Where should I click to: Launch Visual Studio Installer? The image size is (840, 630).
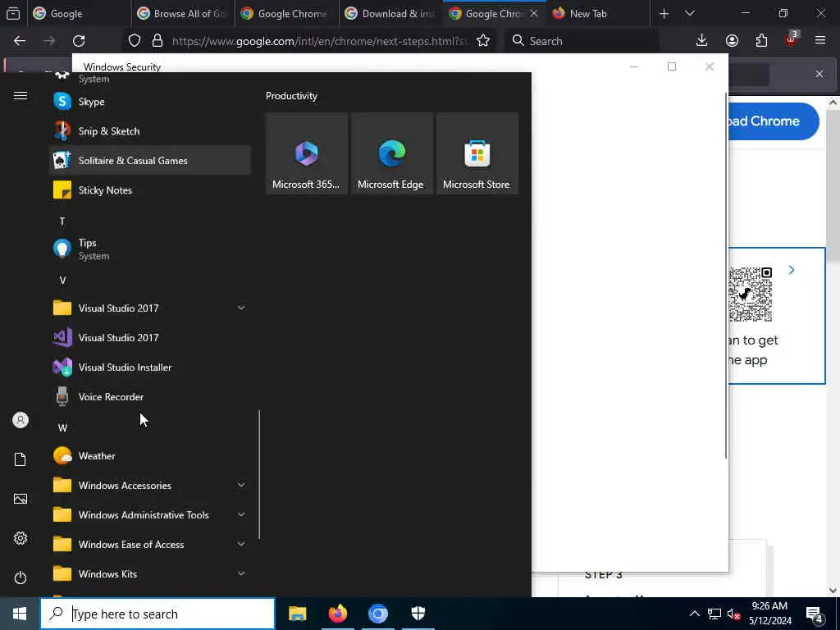point(150,367)
